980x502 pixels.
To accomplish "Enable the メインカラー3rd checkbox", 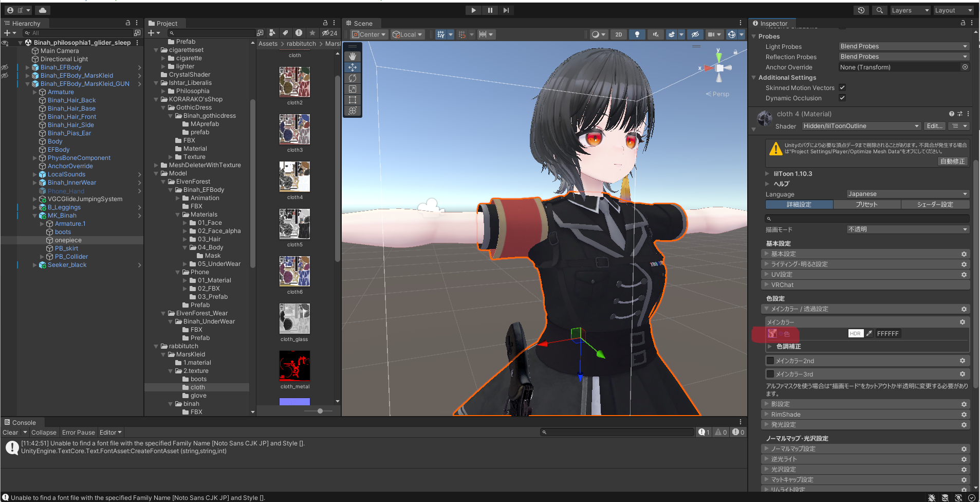I will [x=770, y=374].
